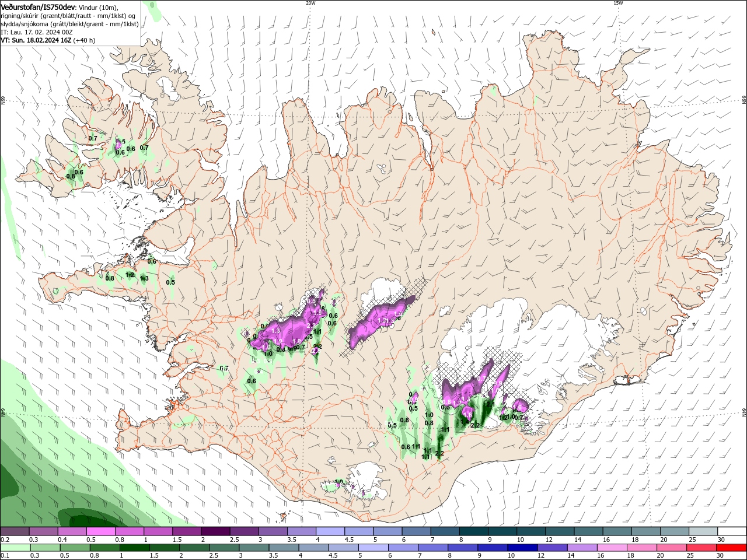Image resolution: width=747 pixels, height=560 pixels.
Task: Click the top-row legend swatch labeled 0.8
Action: [130, 531]
